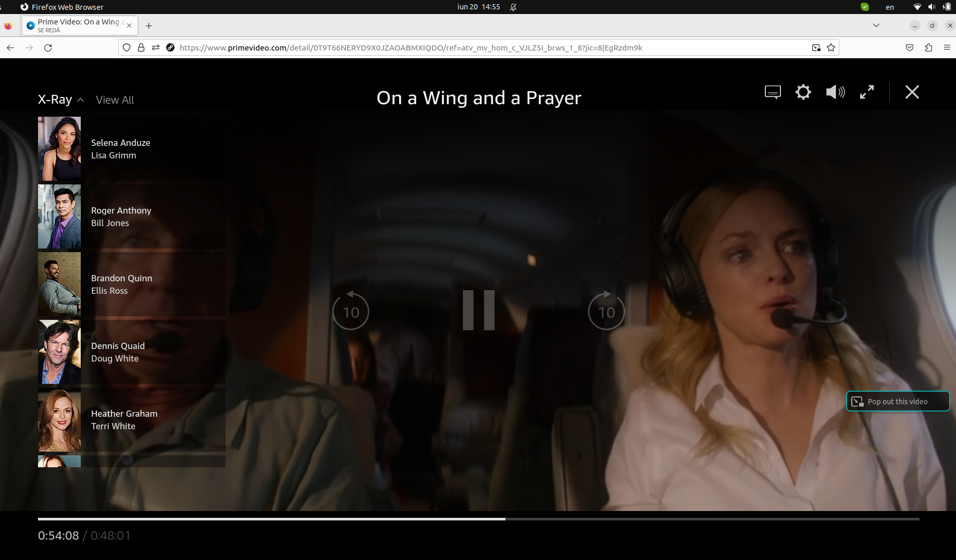Image resolution: width=956 pixels, height=560 pixels.
Task: Skip forward 10 seconds
Action: [x=606, y=311]
